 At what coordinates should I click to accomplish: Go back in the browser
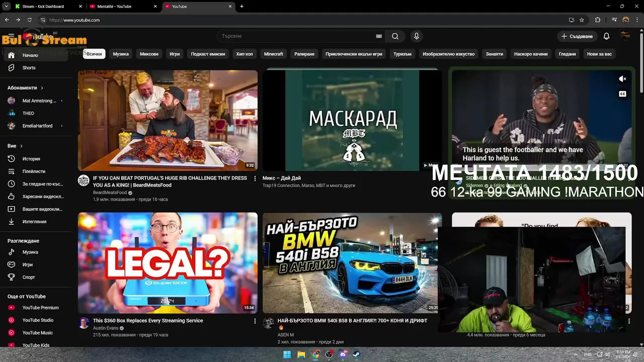point(7,20)
